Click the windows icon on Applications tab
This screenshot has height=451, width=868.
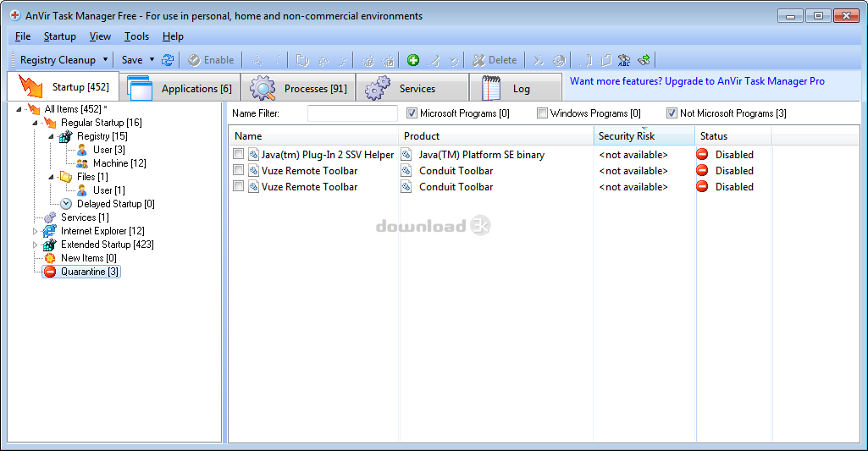point(140,88)
